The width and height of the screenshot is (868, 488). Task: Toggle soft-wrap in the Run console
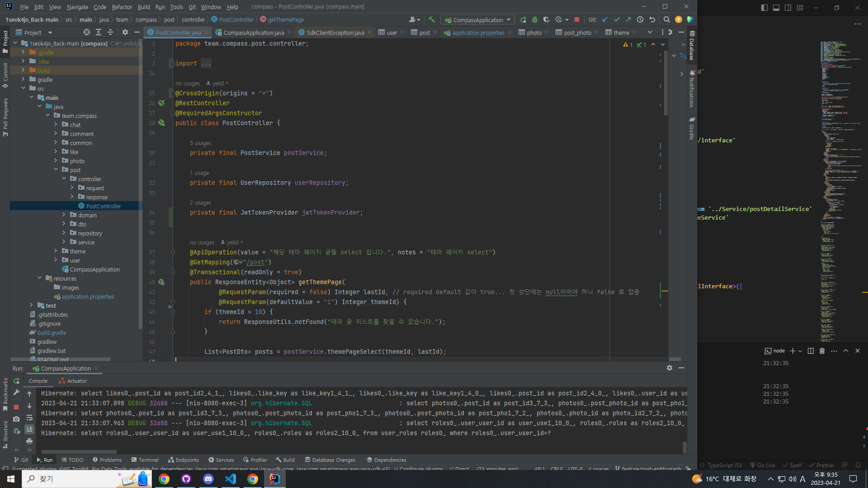(x=29, y=418)
